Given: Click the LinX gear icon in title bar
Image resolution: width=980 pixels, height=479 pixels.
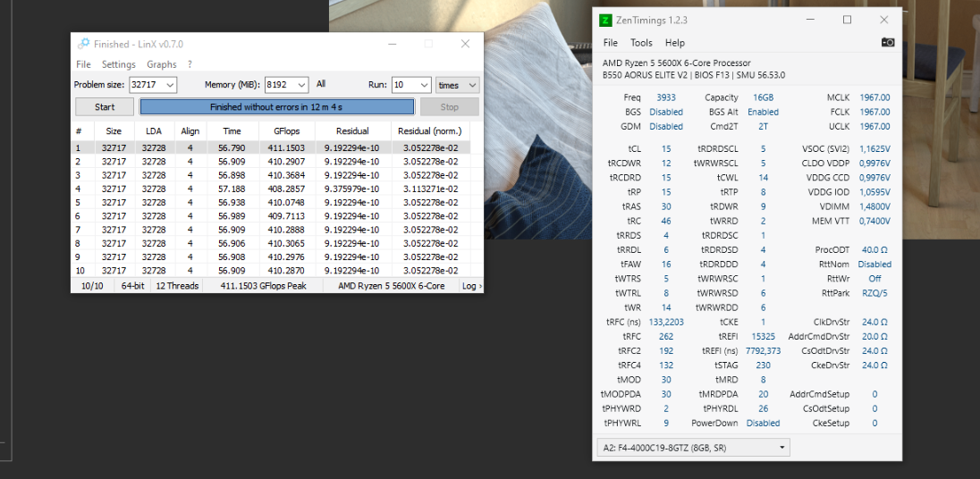Looking at the screenshot, I should click(83, 44).
